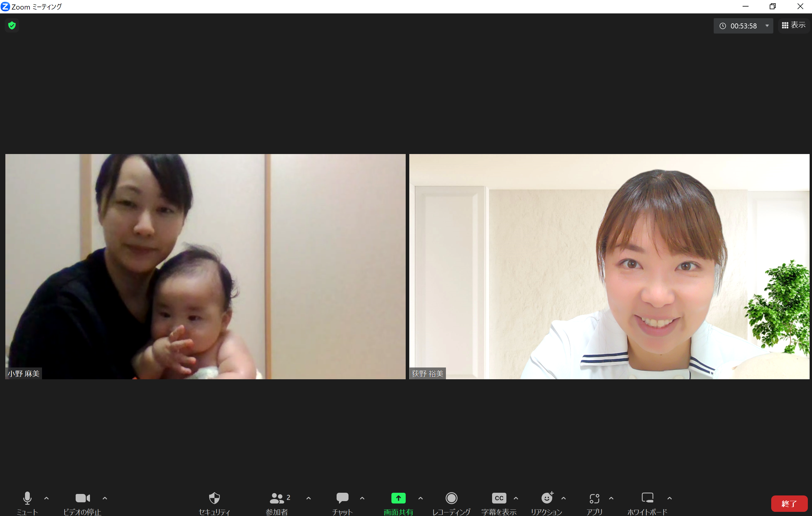Expand chat options chevron
812x516 pixels.
[362, 498]
